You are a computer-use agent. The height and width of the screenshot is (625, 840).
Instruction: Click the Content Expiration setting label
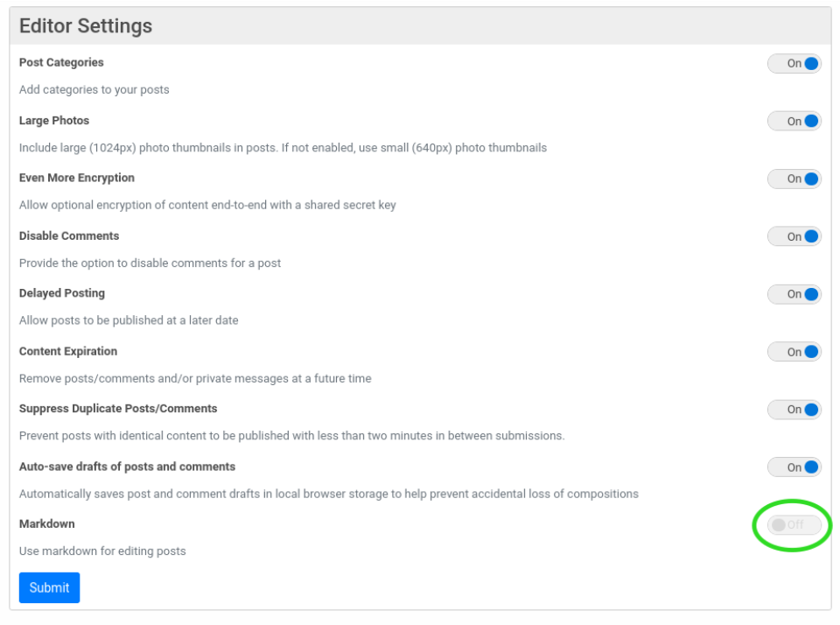pyautogui.click(x=68, y=351)
